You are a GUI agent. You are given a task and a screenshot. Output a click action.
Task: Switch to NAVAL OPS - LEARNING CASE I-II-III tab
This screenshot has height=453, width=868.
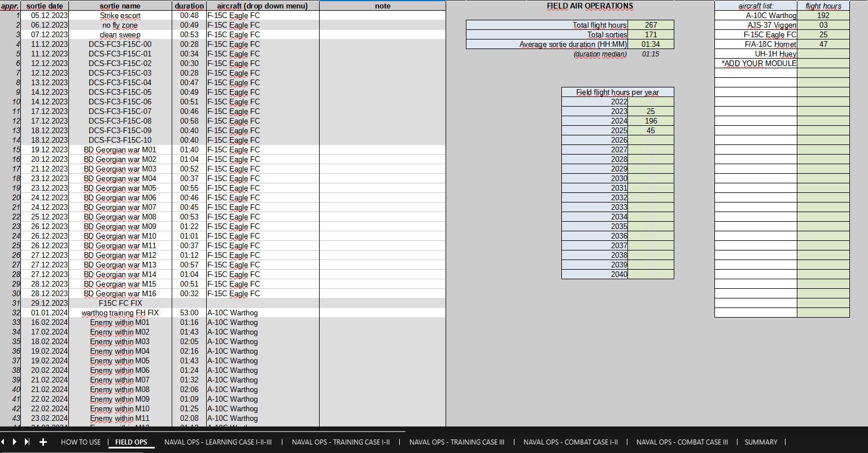coord(218,442)
